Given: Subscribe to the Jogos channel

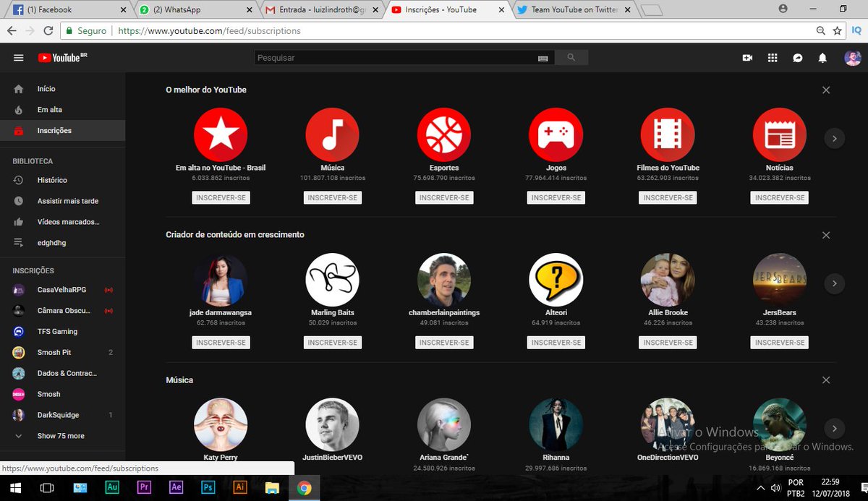Looking at the screenshot, I should coord(556,197).
